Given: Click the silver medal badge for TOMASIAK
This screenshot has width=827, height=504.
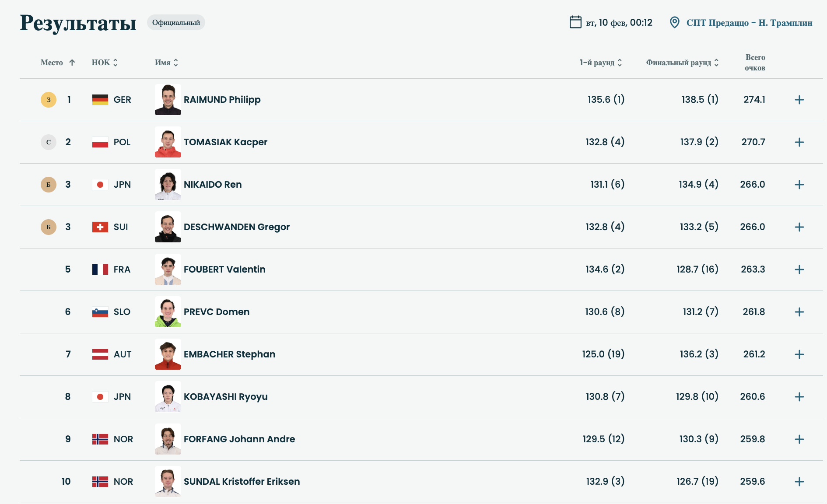Looking at the screenshot, I should (x=49, y=142).
